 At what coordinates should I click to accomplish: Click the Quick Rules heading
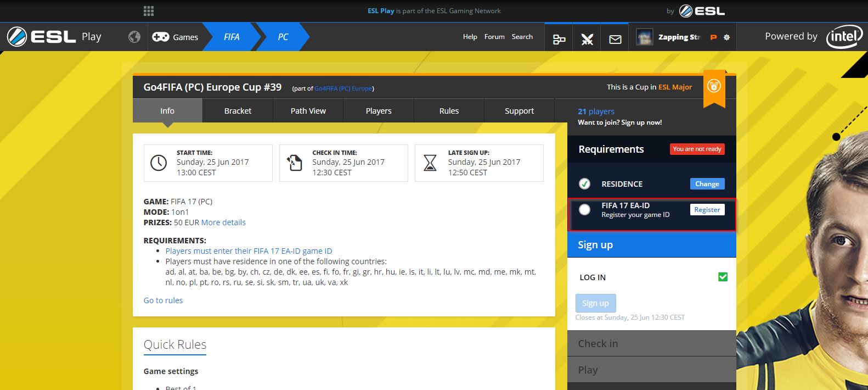175,344
